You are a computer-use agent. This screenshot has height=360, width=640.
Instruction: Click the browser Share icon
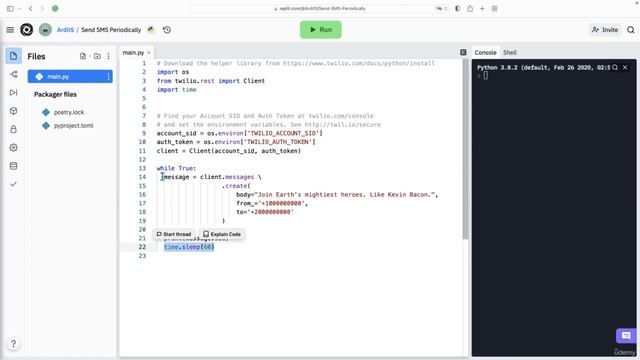pyautogui.click(x=470, y=8)
